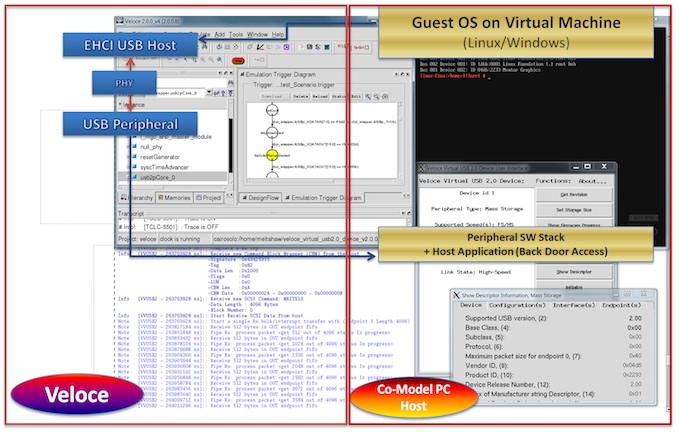Click the trigger diagram horizontal scrollbar
Viewport: 680px width, 432px height.
pyautogui.click(x=321, y=181)
